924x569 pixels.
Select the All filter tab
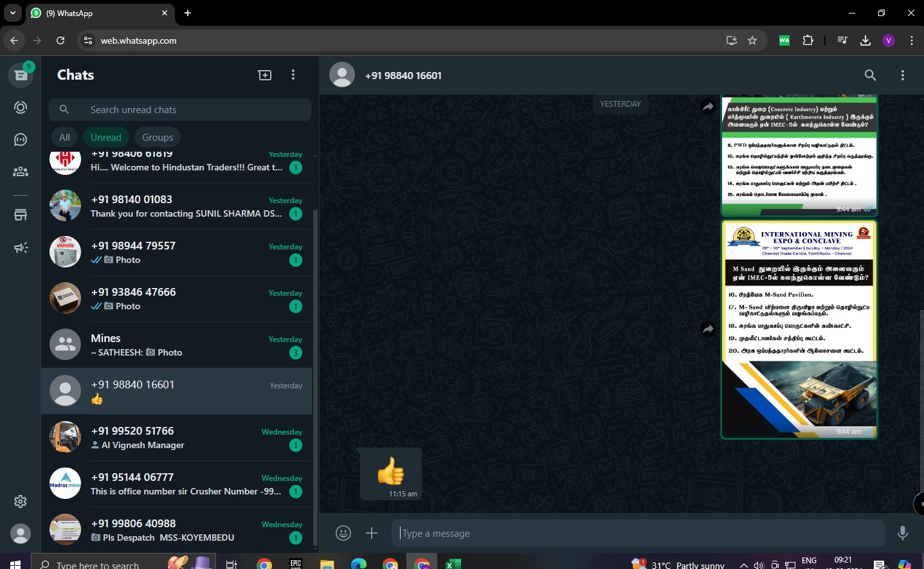click(64, 138)
